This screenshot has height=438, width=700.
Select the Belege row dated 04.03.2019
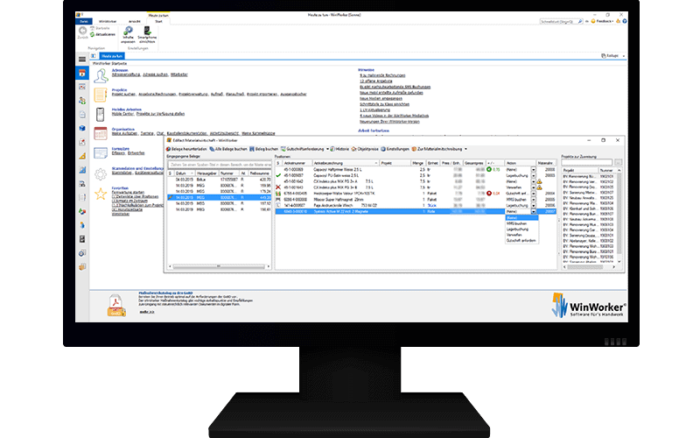pyautogui.click(x=219, y=179)
